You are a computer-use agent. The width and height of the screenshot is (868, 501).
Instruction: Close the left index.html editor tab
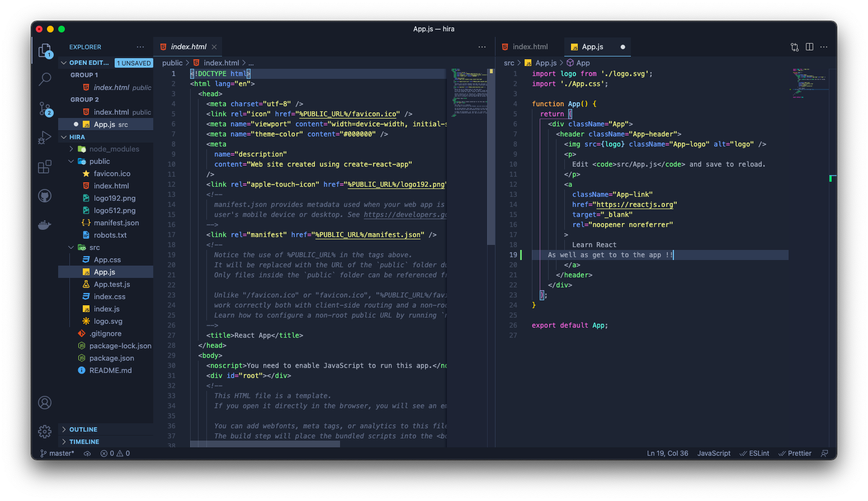(214, 47)
